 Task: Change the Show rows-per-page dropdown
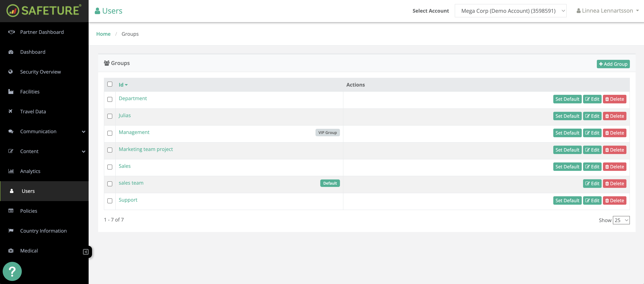(621, 220)
